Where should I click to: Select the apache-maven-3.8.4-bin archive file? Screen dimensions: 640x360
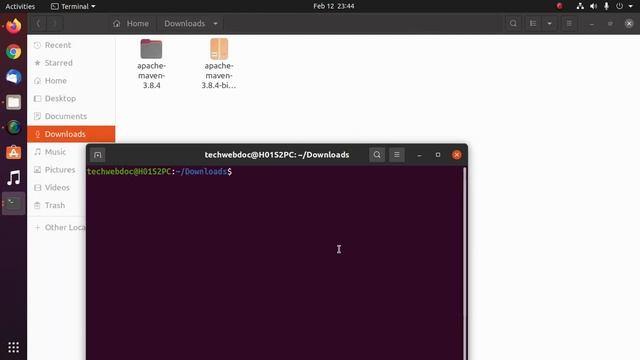pyautogui.click(x=219, y=64)
